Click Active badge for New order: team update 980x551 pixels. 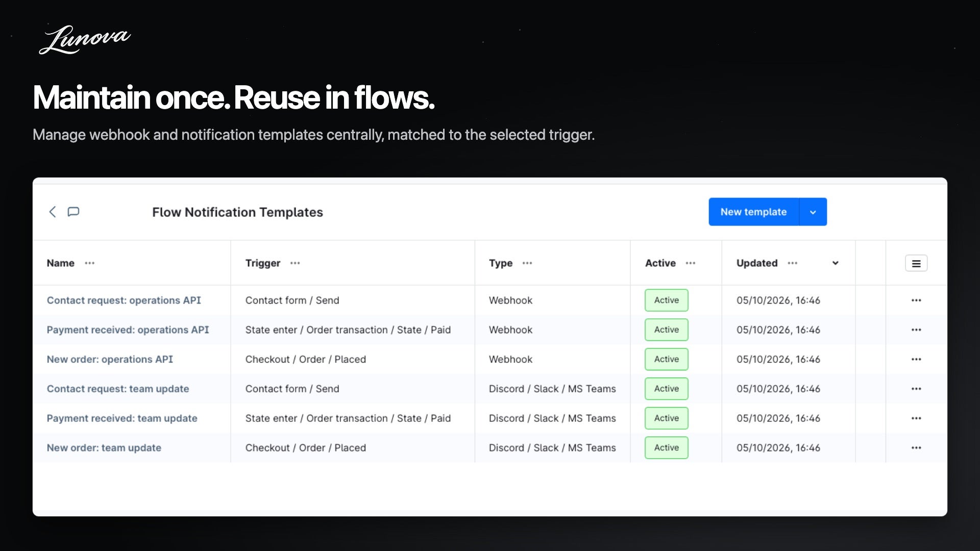click(x=666, y=448)
